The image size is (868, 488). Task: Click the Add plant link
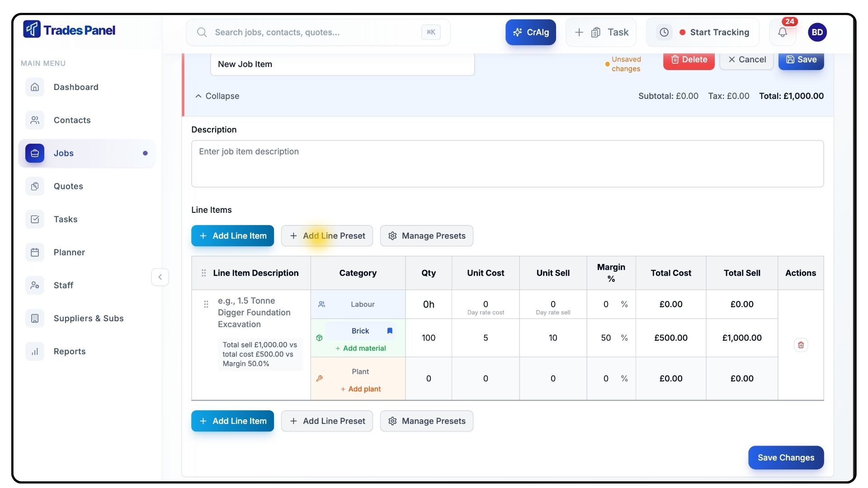pos(360,389)
